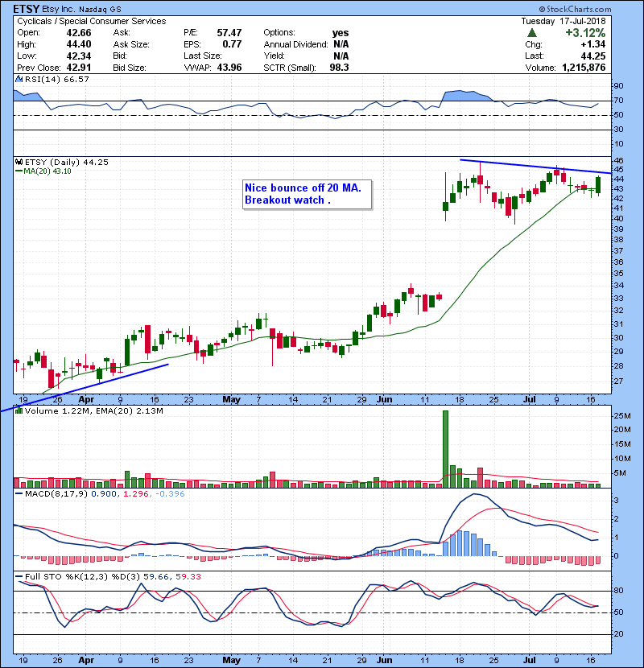
Task: Click the volume axis label 15M
Action: [x=621, y=444]
